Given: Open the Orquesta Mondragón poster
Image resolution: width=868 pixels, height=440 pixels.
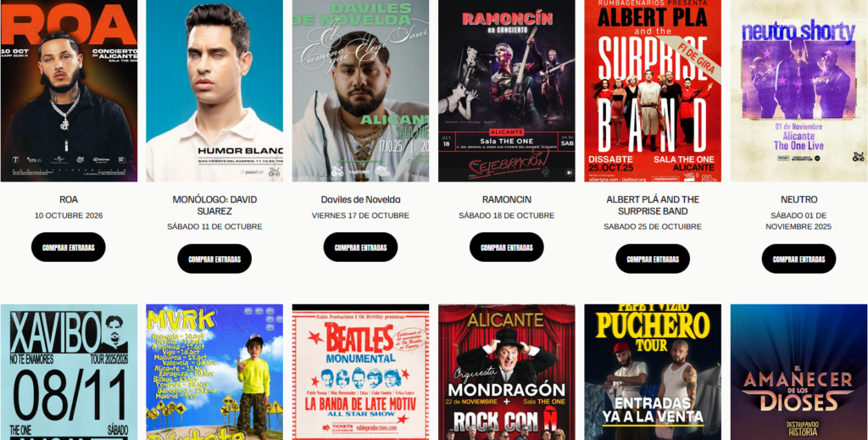Looking at the screenshot, I should 507,372.
